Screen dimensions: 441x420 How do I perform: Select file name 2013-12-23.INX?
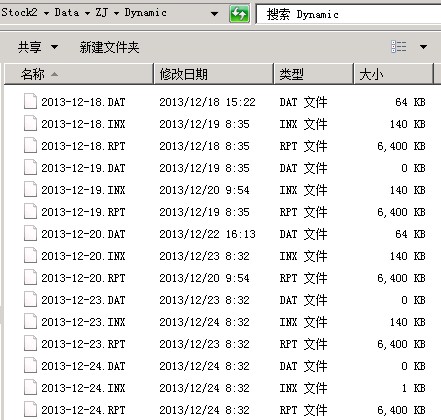(83, 322)
